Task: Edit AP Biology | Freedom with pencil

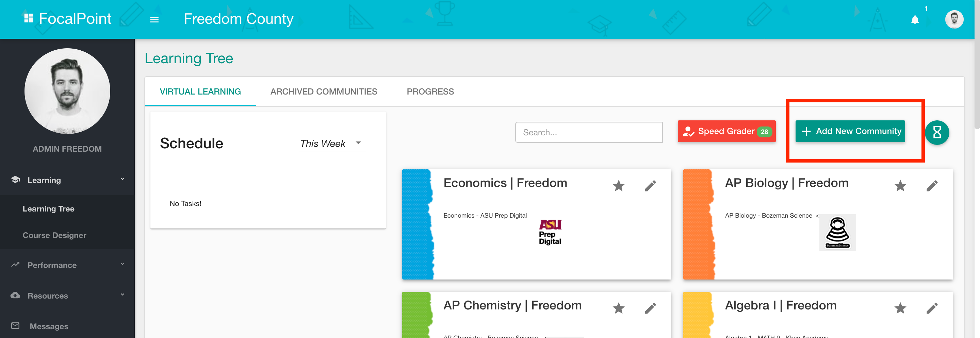Action: (x=932, y=186)
